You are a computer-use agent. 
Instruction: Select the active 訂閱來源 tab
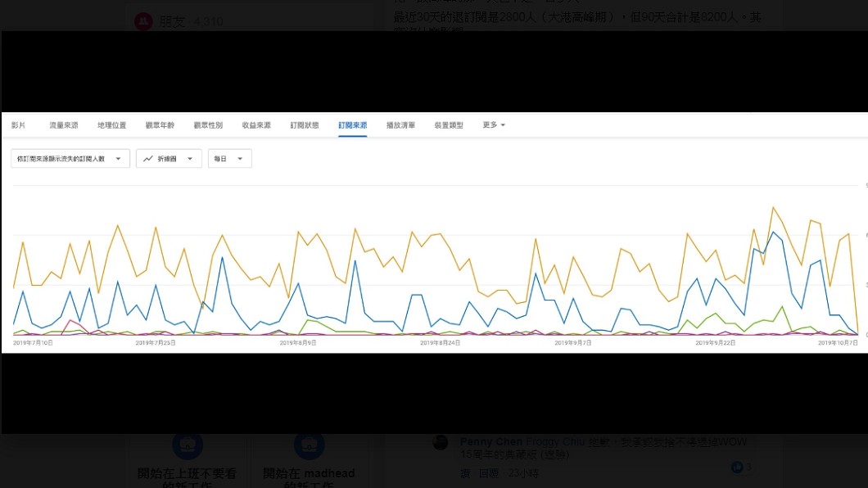pyautogui.click(x=353, y=125)
